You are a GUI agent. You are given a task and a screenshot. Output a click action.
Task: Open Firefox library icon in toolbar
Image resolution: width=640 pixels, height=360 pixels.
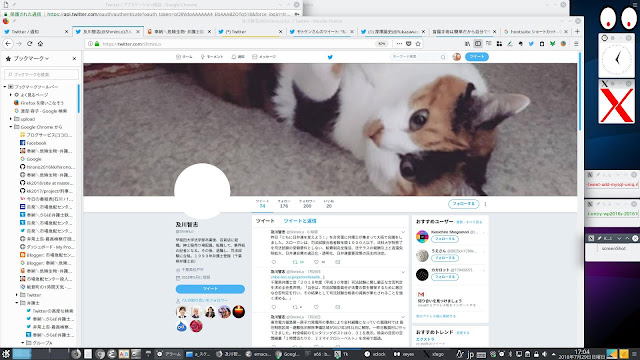coord(467,44)
